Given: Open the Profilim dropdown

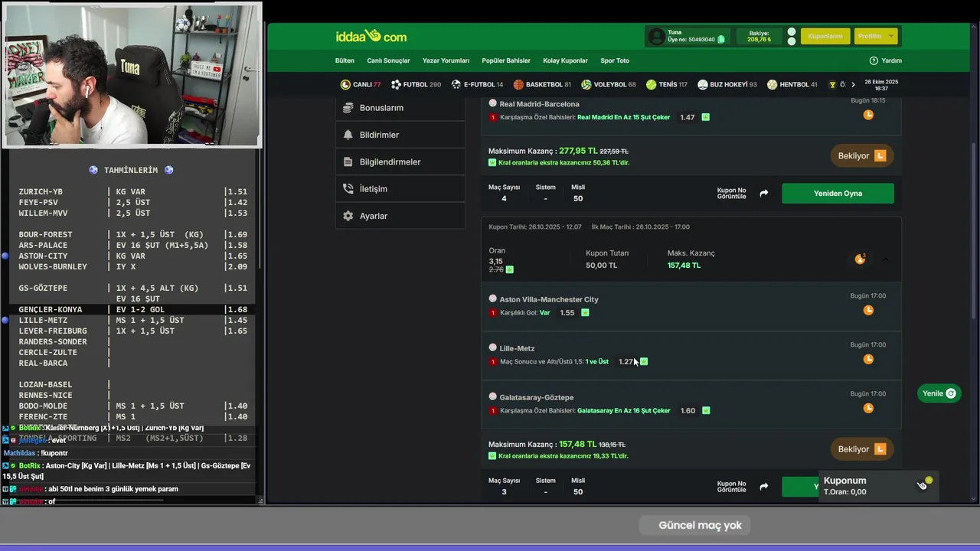Looking at the screenshot, I should point(877,36).
